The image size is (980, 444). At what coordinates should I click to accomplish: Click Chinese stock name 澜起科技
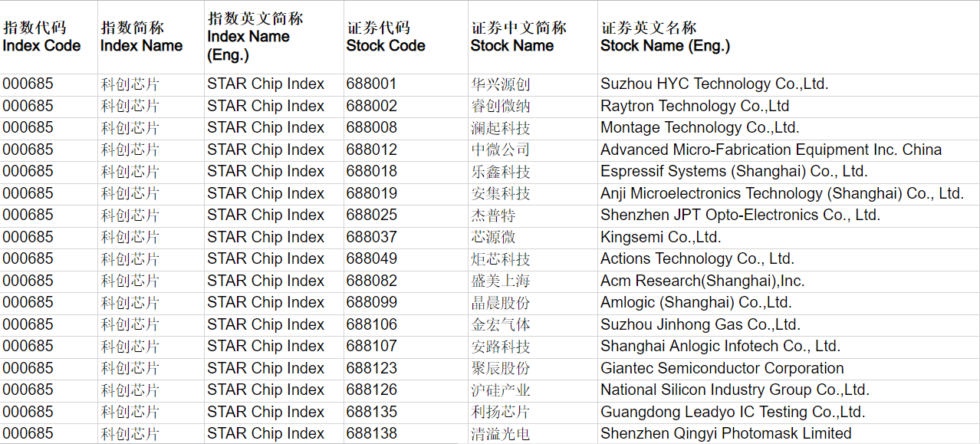(501, 127)
